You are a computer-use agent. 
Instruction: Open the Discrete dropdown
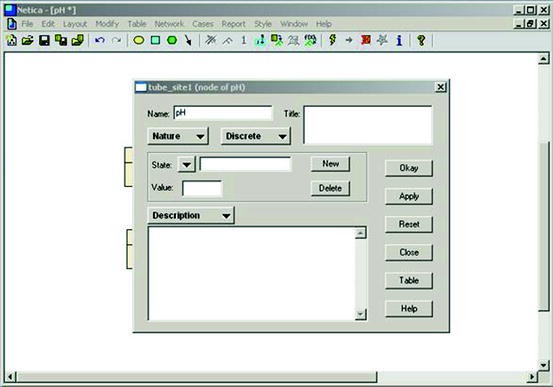click(x=256, y=136)
